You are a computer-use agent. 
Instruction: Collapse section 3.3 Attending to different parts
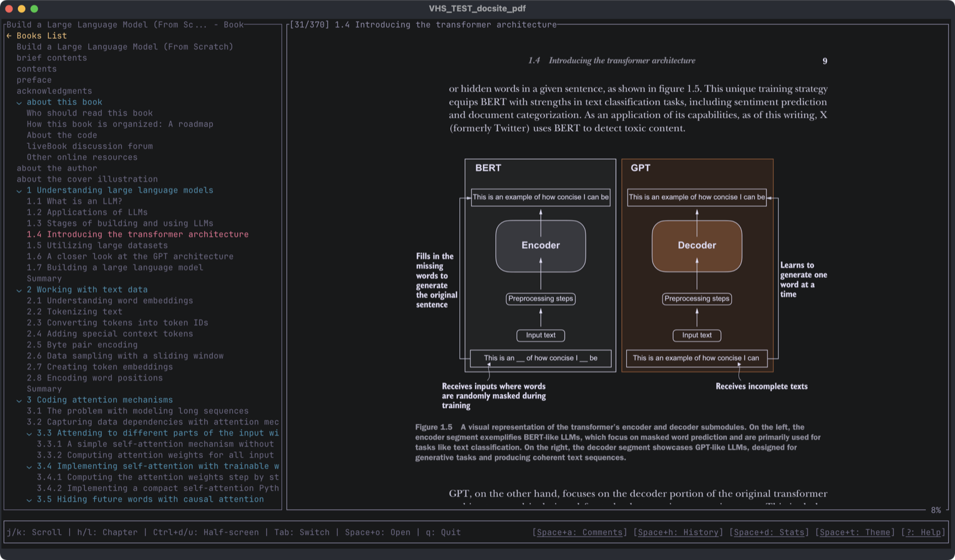[x=29, y=434]
